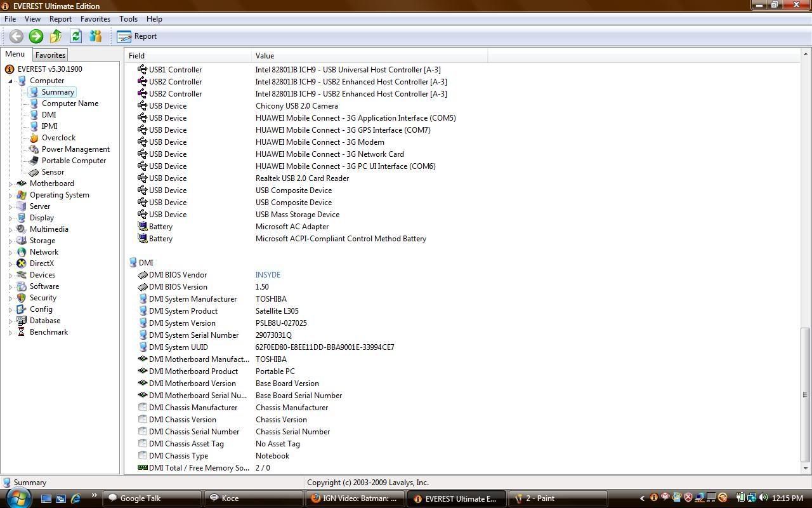Open the Tools menu
This screenshot has height=508, width=812.
tap(128, 19)
